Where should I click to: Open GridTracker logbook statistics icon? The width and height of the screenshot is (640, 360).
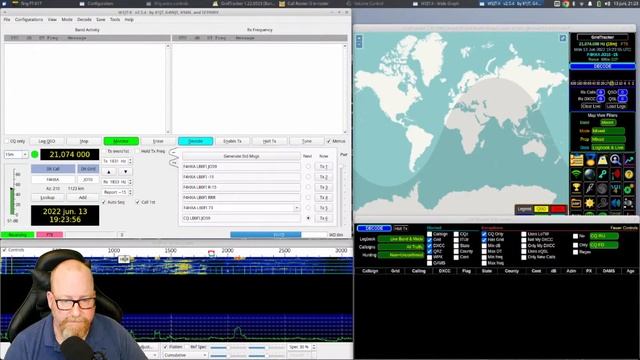[576, 160]
